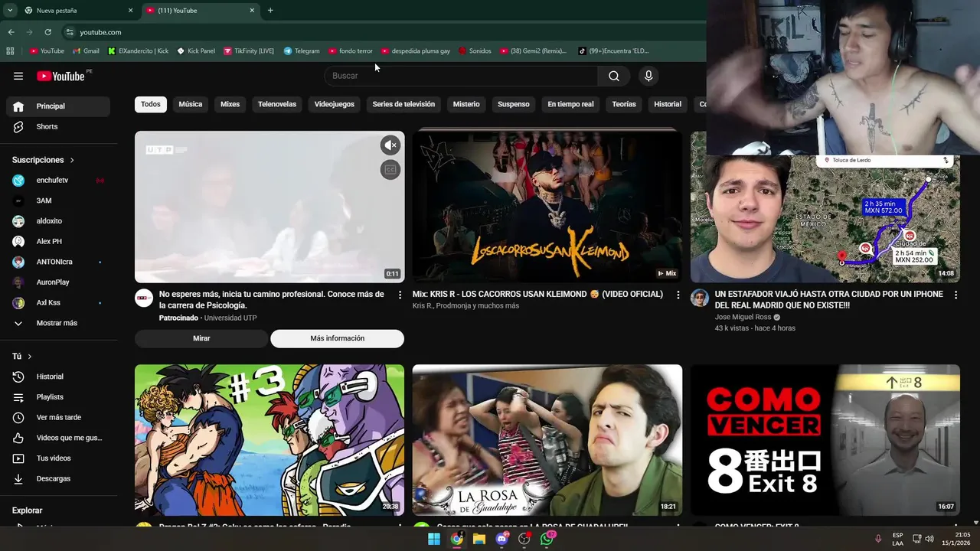Expand the Tú section chevron
Viewport: 980px width, 551px height.
tap(30, 357)
